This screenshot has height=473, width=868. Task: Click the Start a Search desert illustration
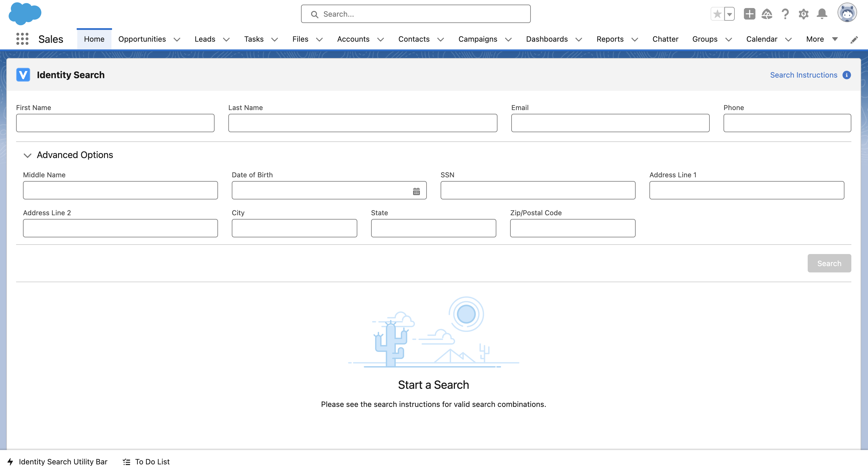[434, 332]
